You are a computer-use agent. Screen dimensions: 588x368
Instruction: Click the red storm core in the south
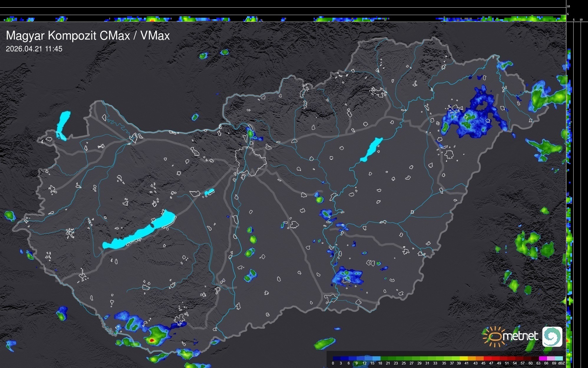click(x=151, y=340)
